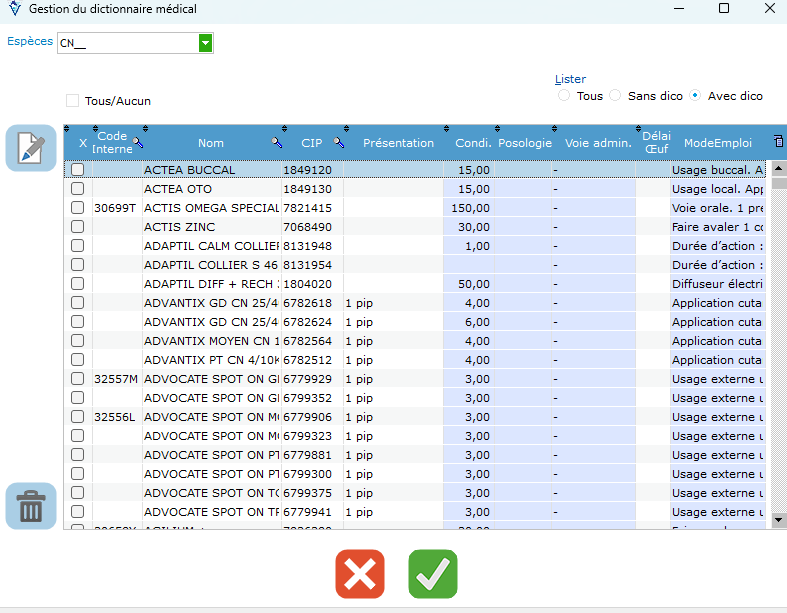Select CIP cell 7068490
Image resolution: width=787 pixels, height=613 pixels.
tap(312, 227)
